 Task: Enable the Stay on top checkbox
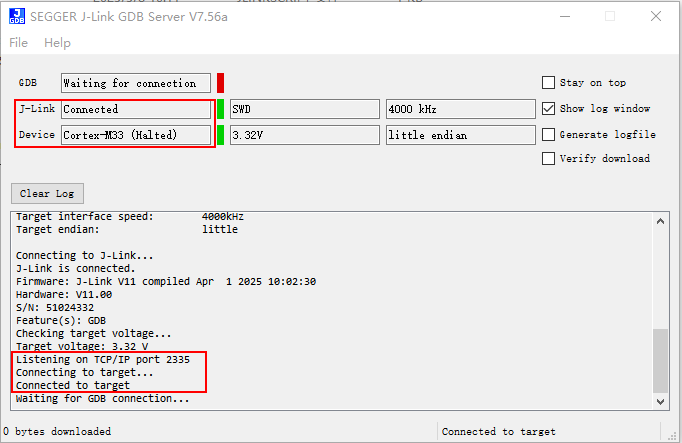548,83
